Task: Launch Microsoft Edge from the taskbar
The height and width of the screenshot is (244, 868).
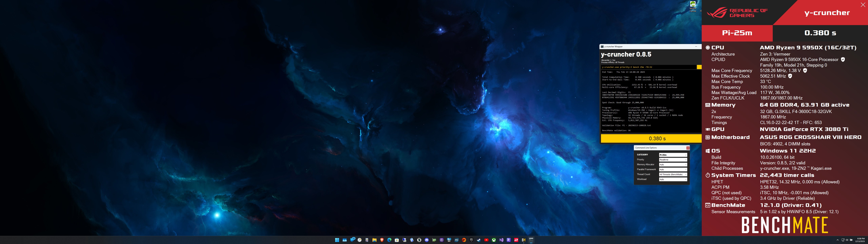Action: [x=390, y=240]
